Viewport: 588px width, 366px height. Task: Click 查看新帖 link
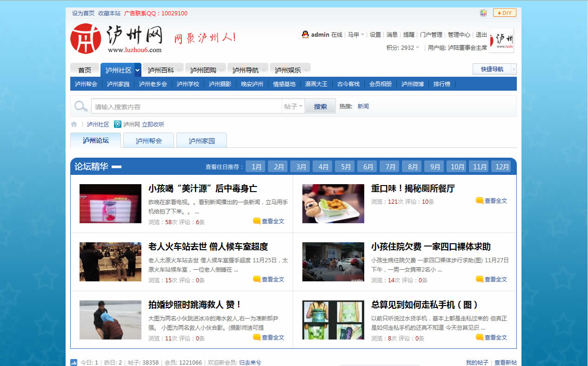point(506,363)
